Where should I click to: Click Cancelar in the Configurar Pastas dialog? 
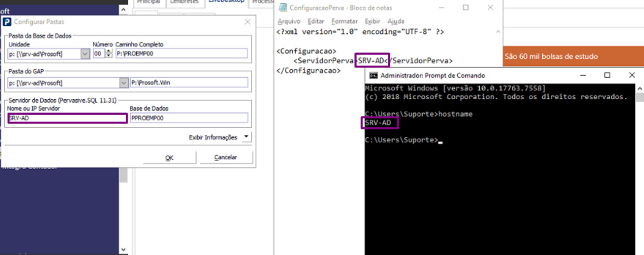(x=226, y=157)
